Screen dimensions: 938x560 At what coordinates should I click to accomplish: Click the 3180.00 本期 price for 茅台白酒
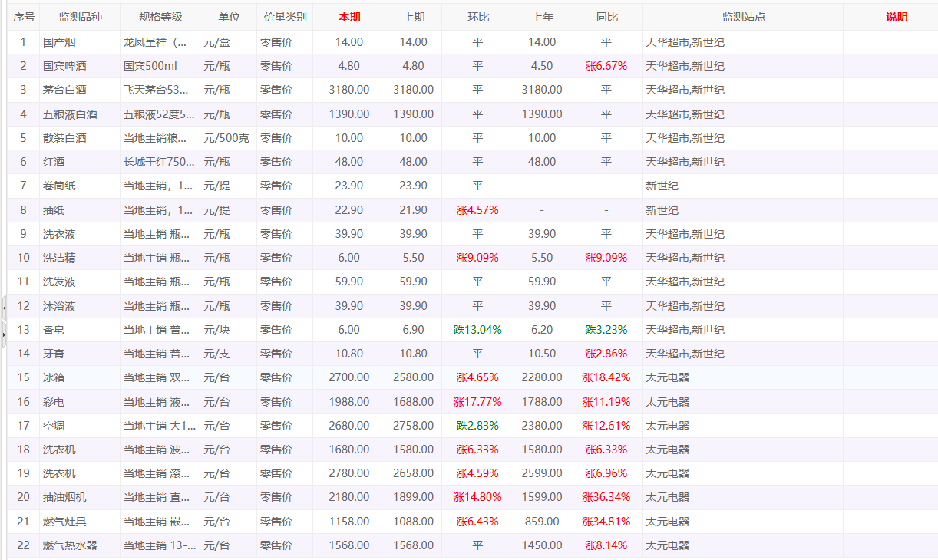point(349,90)
